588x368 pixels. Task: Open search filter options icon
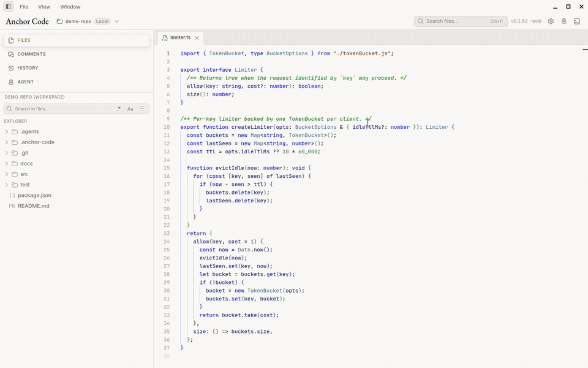(x=142, y=109)
